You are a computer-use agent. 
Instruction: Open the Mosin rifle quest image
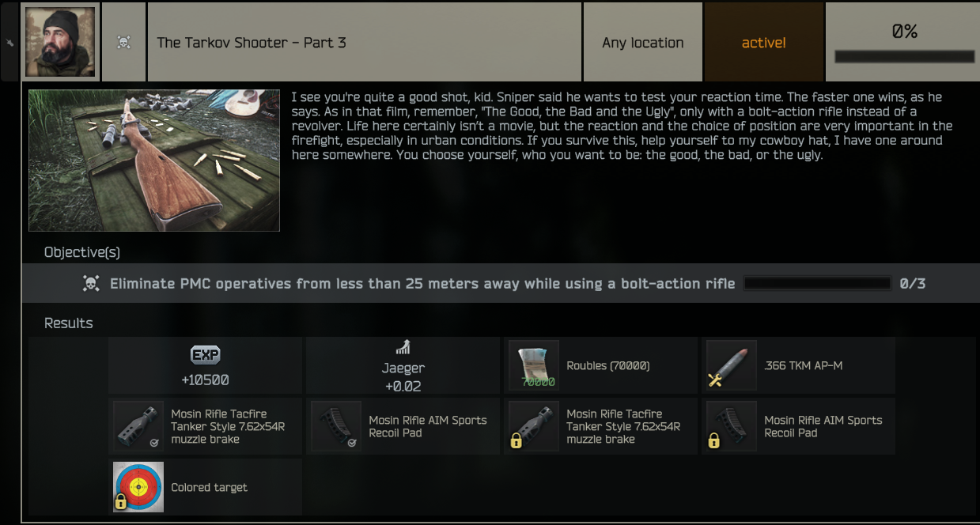point(154,161)
